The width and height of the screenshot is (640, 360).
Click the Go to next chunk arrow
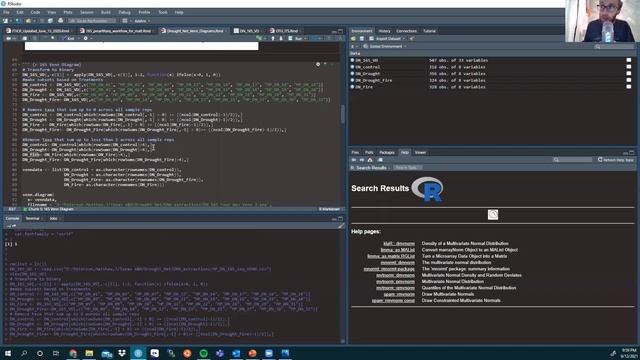281,38
